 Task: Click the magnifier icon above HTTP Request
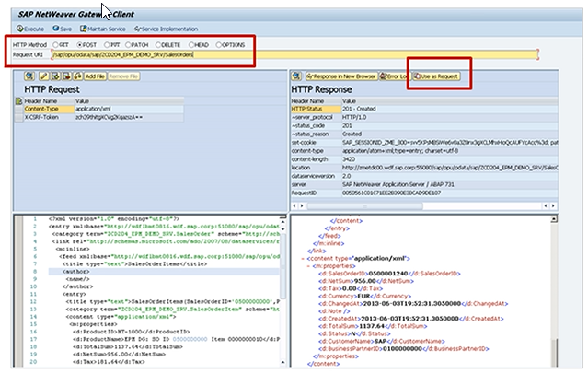[30, 74]
